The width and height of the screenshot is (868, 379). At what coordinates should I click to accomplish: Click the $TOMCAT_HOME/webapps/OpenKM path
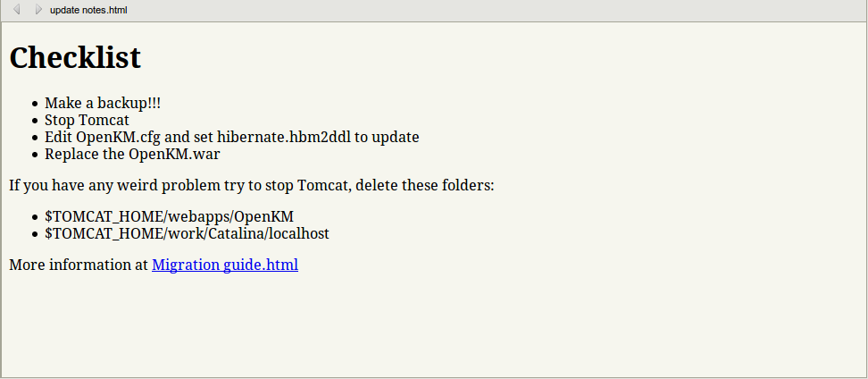pyautogui.click(x=169, y=217)
